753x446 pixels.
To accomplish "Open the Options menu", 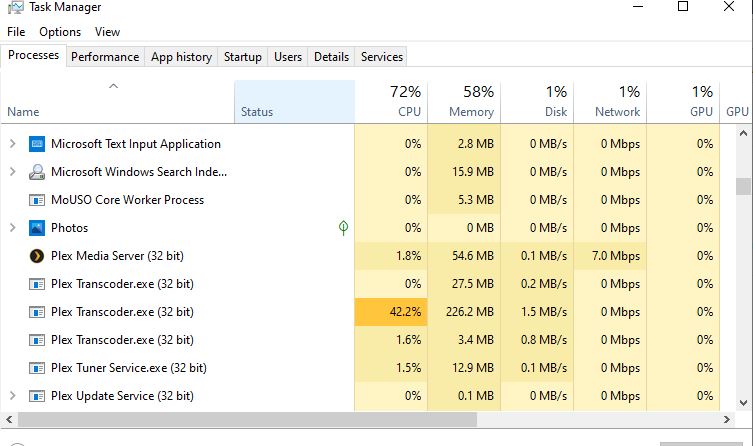I will [x=60, y=32].
